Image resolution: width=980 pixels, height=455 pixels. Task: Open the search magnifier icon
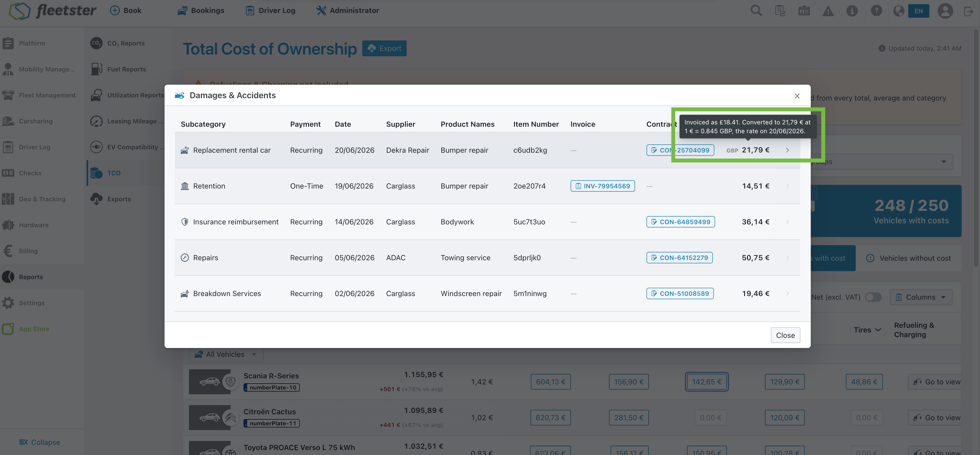tap(756, 11)
